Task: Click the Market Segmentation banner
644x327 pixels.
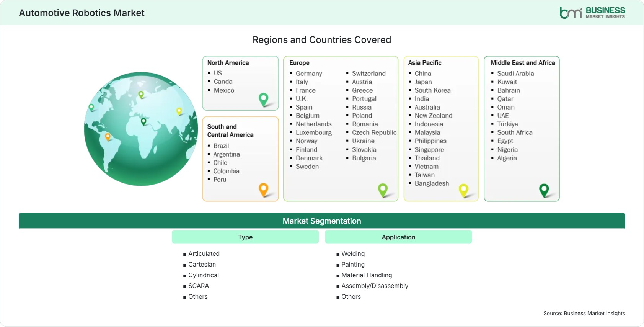Action: point(322,221)
